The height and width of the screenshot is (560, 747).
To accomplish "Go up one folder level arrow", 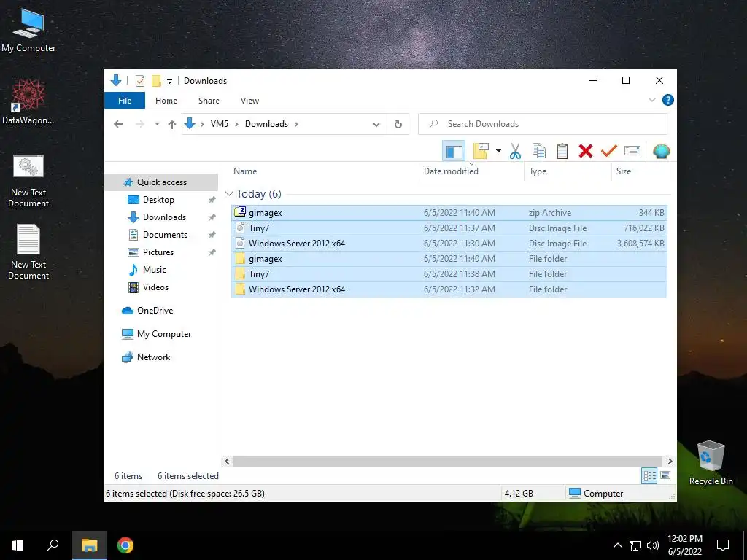I will pyautogui.click(x=172, y=124).
